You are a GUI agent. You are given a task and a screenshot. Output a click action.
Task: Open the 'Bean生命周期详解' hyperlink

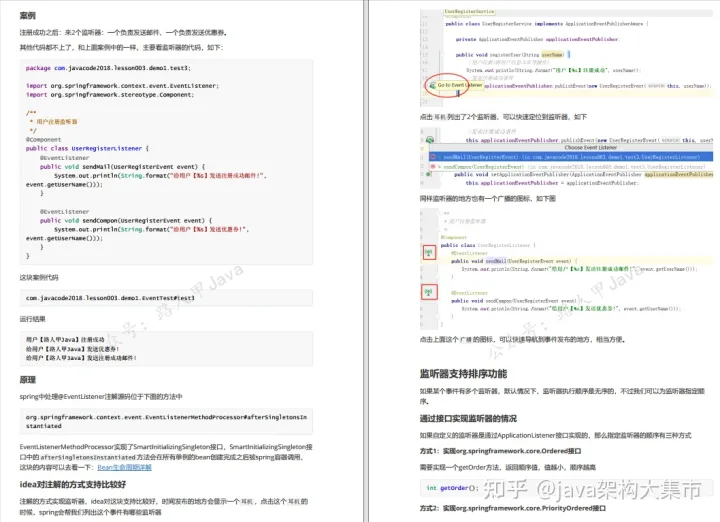pos(124,467)
